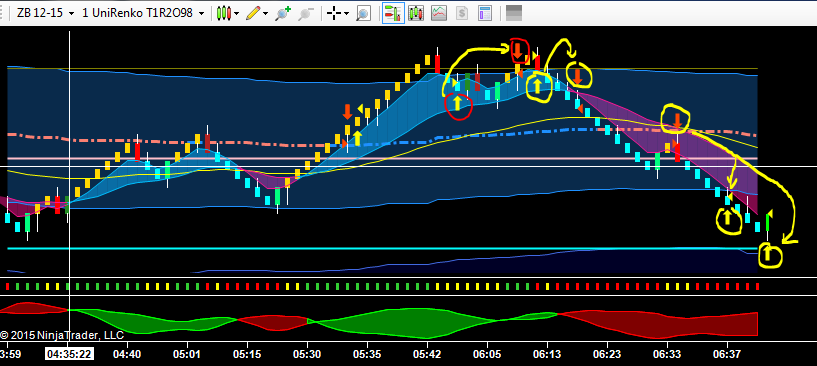This screenshot has width=817, height=366.
Task: Click the grayed zoom out magnifier
Action: click(306, 13)
